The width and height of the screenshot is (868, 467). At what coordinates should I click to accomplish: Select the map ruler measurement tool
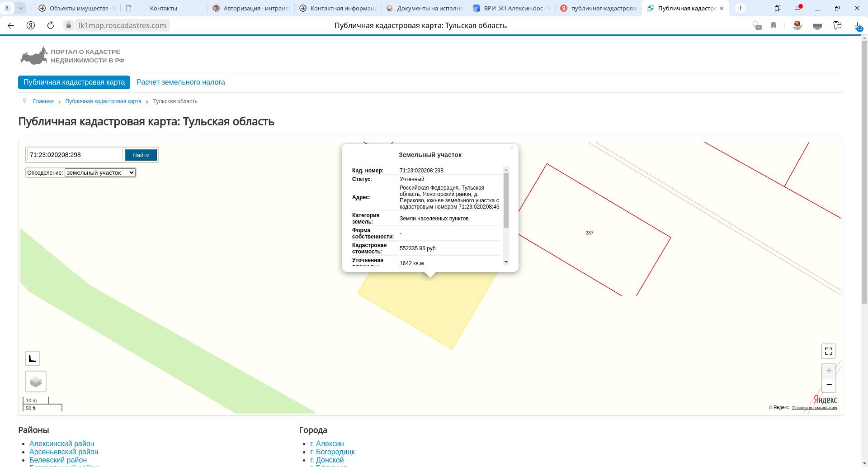click(x=33, y=358)
